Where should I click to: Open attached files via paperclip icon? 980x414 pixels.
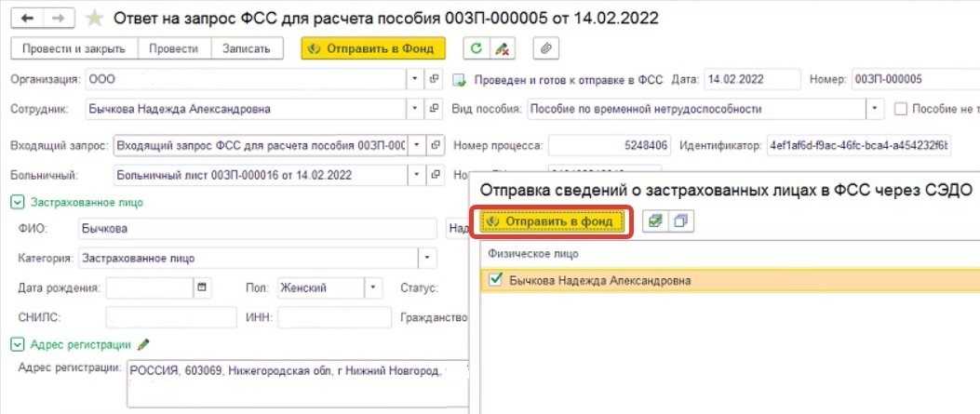tap(546, 48)
